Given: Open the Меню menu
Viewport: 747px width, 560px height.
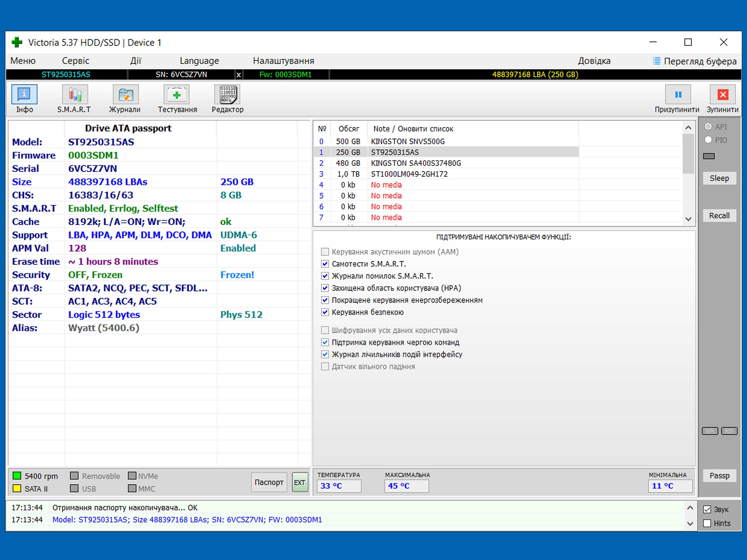Looking at the screenshot, I should click(x=23, y=61).
